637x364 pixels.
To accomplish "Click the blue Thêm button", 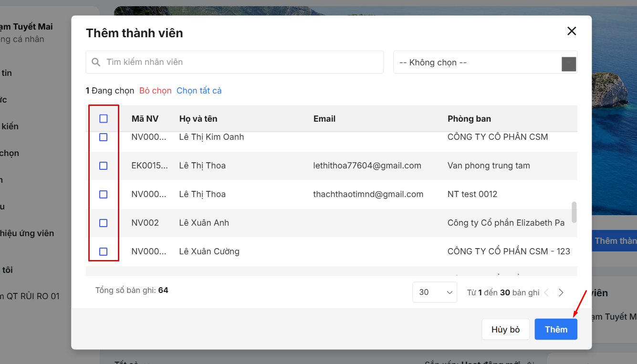I will (556, 330).
